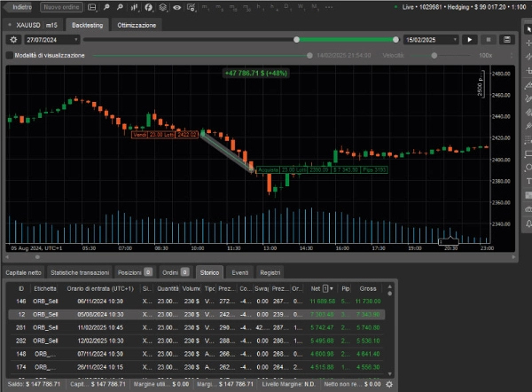Open backtesting settings gear icon
Viewport: 532px width, 392px height.
pos(12,40)
